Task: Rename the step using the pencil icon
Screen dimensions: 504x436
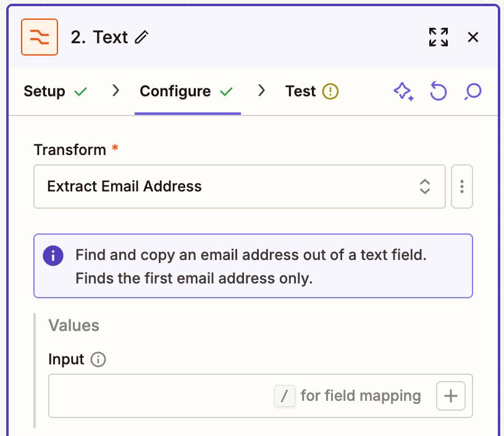Action: click(141, 37)
